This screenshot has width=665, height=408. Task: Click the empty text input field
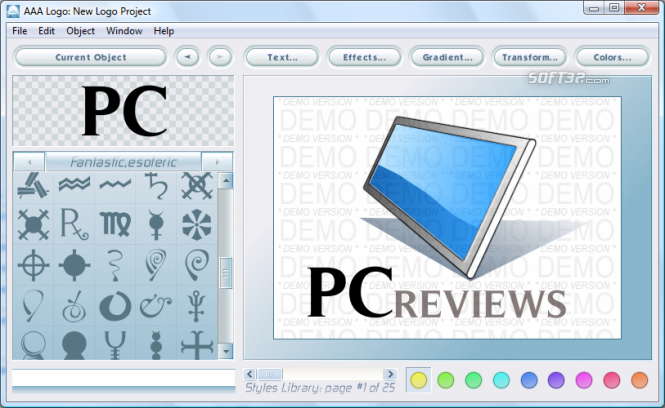click(x=123, y=377)
